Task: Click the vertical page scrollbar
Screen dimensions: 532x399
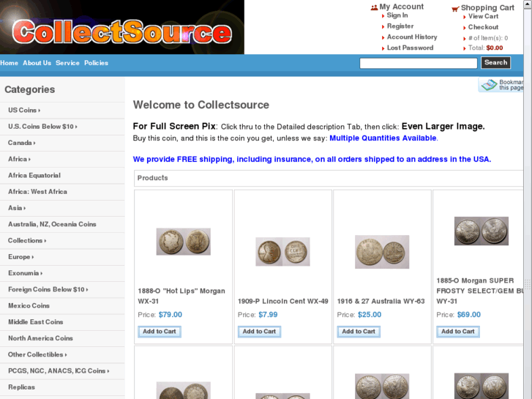Action: 528,199
